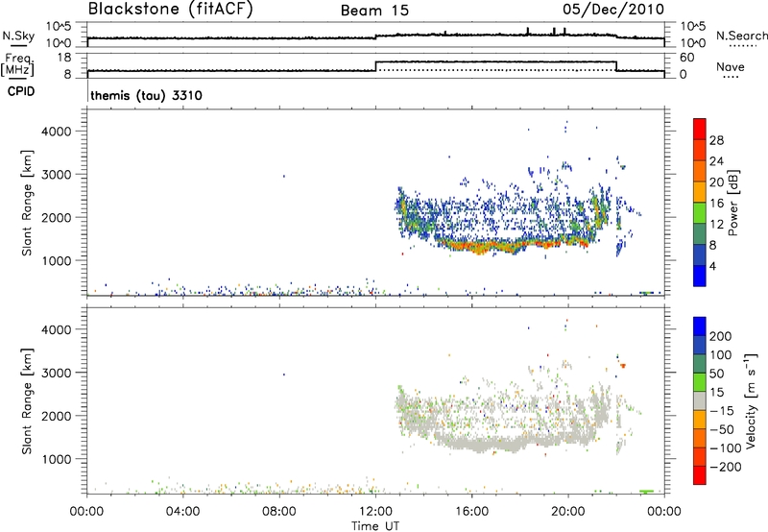This screenshot has height=532, width=768.
Task: Click the 'N.Search' legend label
Action: tap(741, 36)
